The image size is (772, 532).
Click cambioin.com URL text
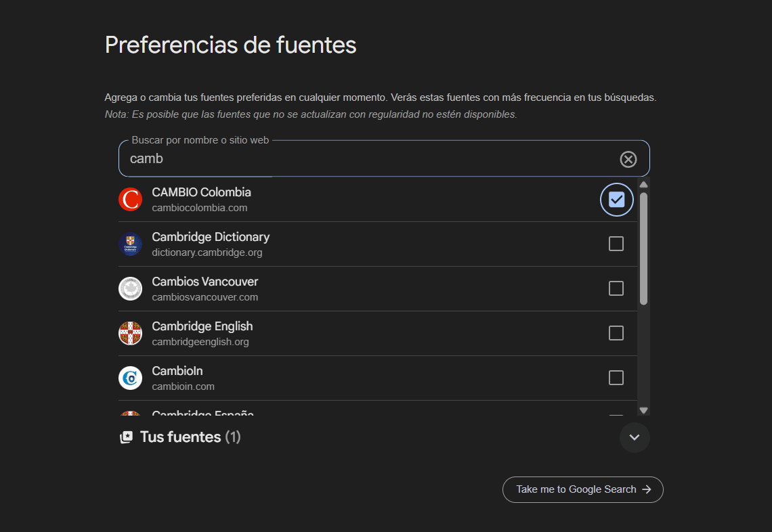point(183,386)
